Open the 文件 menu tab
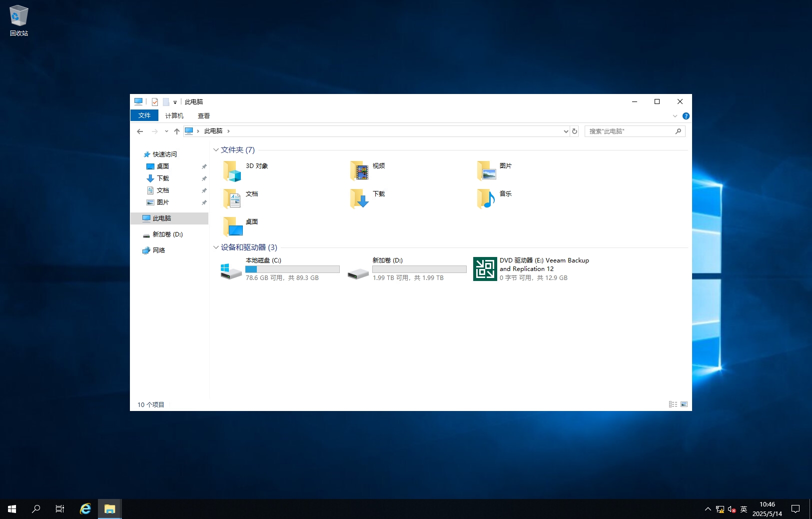This screenshot has width=812, height=519. [x=144, y=115]
